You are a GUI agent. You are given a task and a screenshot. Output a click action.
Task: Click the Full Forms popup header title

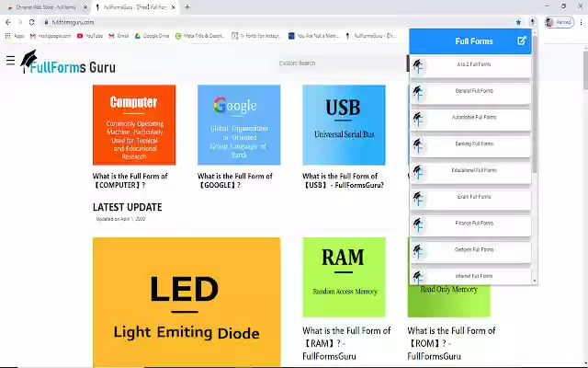tap(474, 41)
